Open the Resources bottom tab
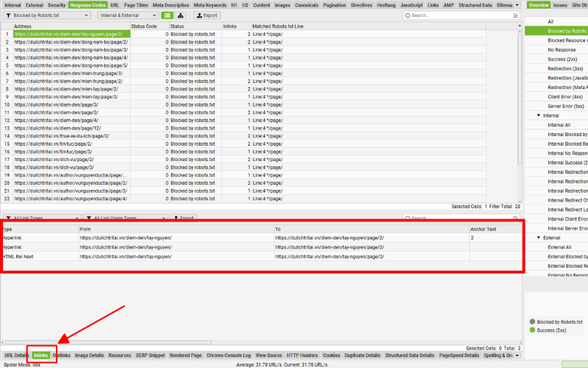588x368 pixels. point(120,355)
